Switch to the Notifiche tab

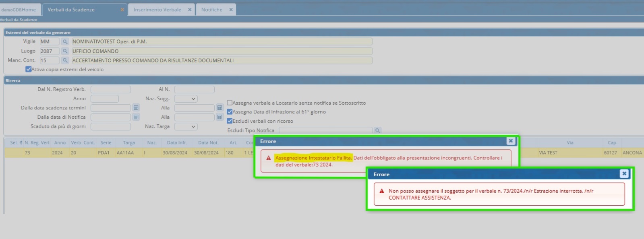point(211,10)
